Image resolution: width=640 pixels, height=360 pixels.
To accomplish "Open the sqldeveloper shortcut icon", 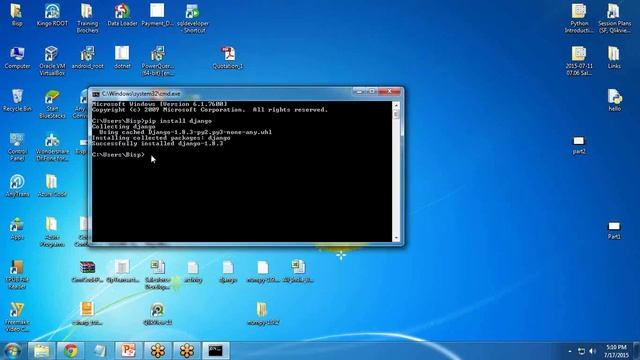I will pyautogui.click(x=193, y=18).
